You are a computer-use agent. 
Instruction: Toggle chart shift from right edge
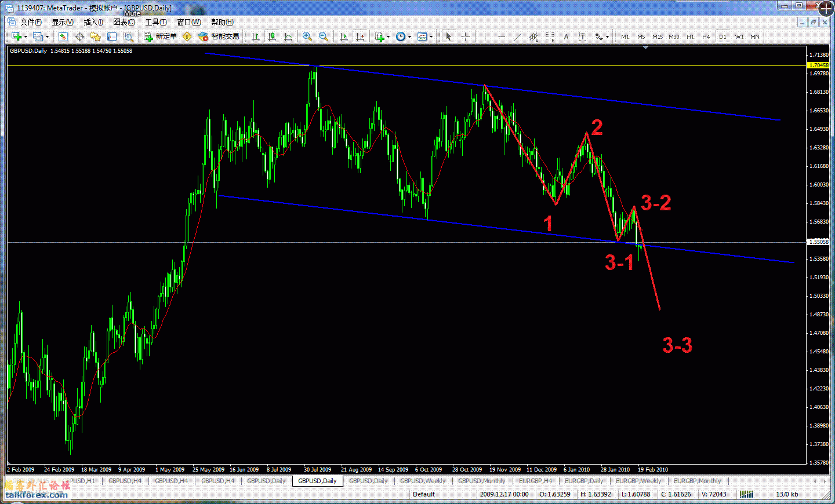point(360,36)
